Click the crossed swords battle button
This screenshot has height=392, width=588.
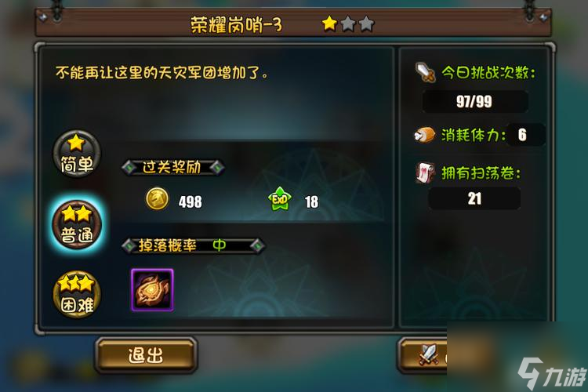(423, 355)
